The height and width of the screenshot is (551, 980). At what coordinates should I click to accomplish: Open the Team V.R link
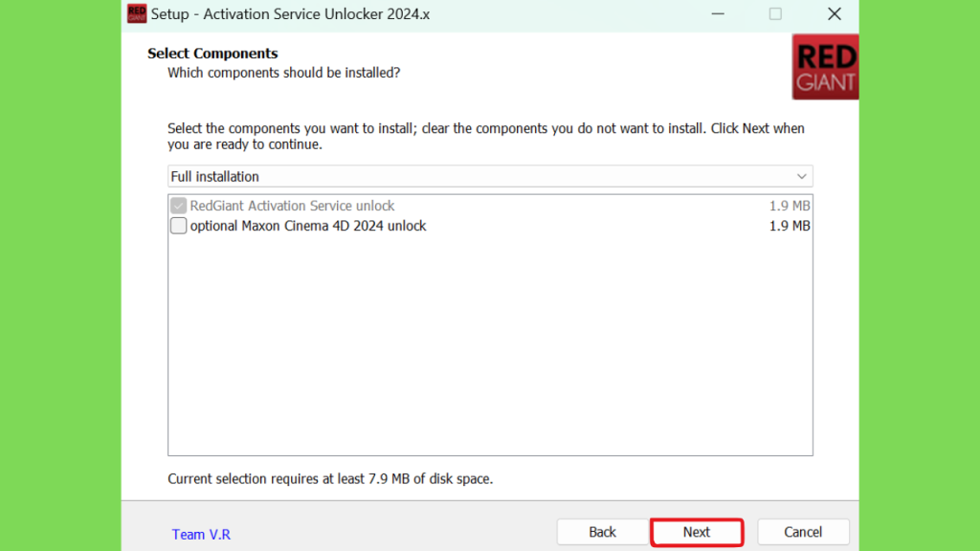click(x=201, y=535)
